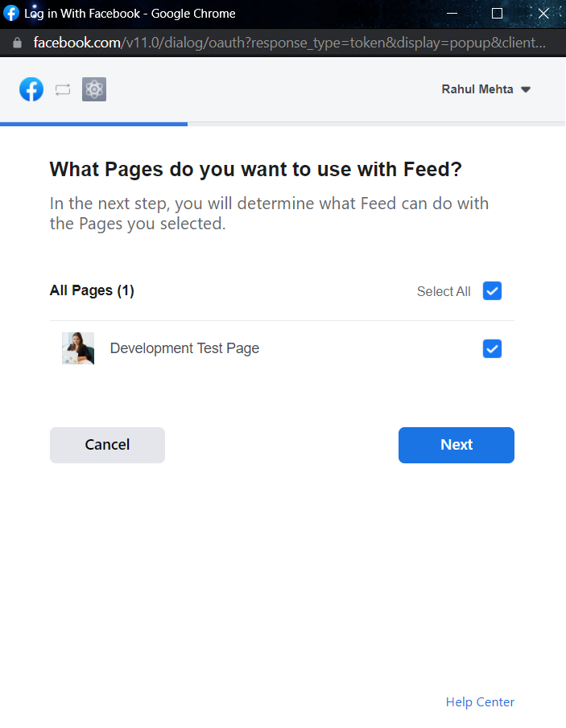Uncheck the Select All checkbox
The image size is (566, 728).
point(492,291)
